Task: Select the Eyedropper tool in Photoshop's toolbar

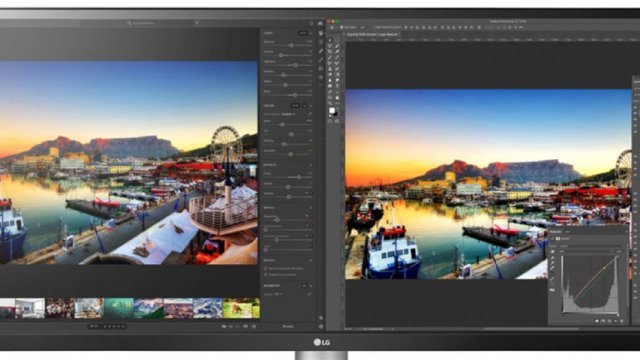Action: [337, 51]
